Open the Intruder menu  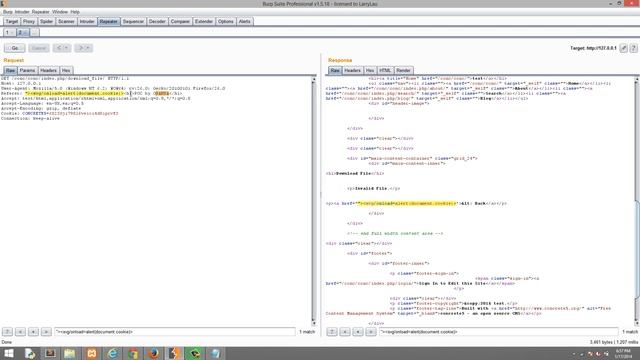click(22, 12)
